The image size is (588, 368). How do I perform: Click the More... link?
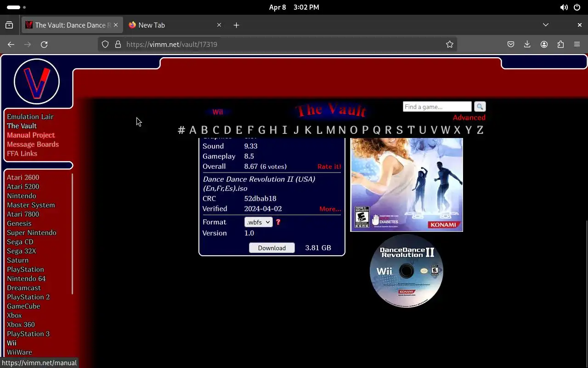330,209
